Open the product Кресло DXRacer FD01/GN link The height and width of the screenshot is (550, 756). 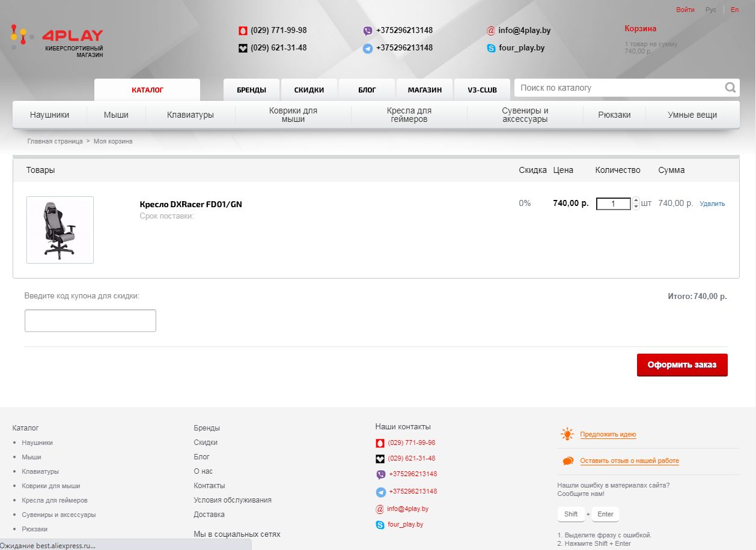191,204
